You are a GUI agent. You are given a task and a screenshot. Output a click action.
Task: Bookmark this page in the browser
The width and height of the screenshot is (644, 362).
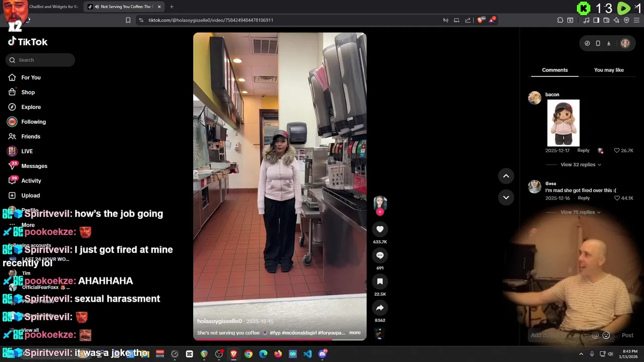tap(128, 20)
